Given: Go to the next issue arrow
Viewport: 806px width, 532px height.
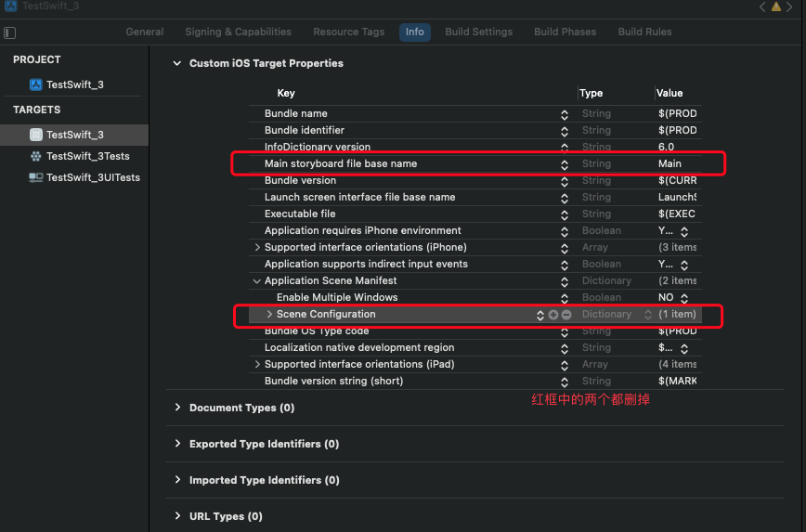Looking at the screenshot, I should pos(789,6).
